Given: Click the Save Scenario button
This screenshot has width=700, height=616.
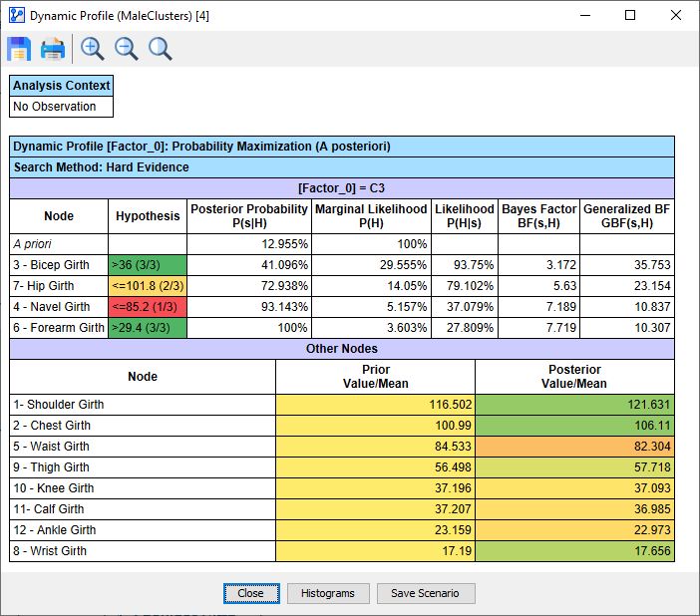Looking at the screenshot, I should pyautogui.click(x=425, y=593).
